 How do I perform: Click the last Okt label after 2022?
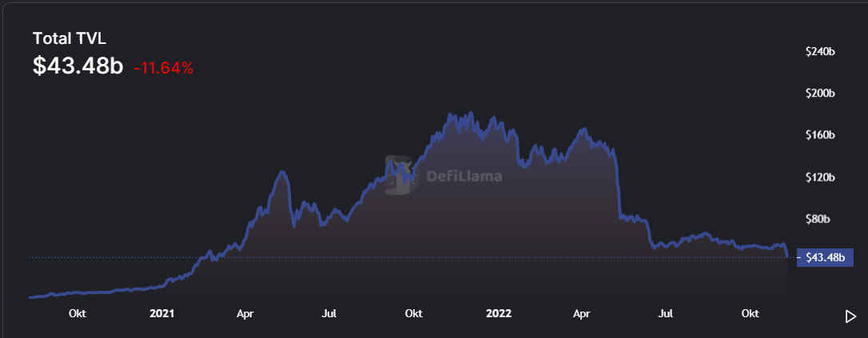[x=750, y=314]
